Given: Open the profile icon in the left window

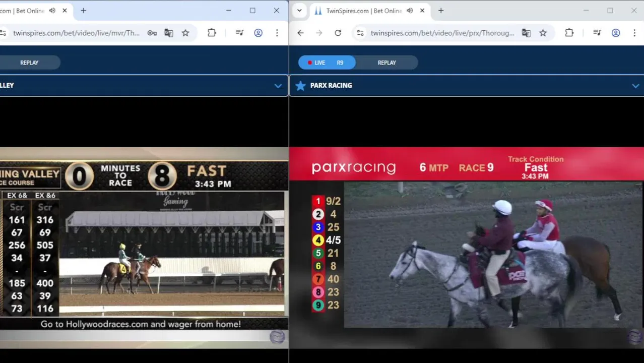Looking at the screenshot, I should (258, 33).
